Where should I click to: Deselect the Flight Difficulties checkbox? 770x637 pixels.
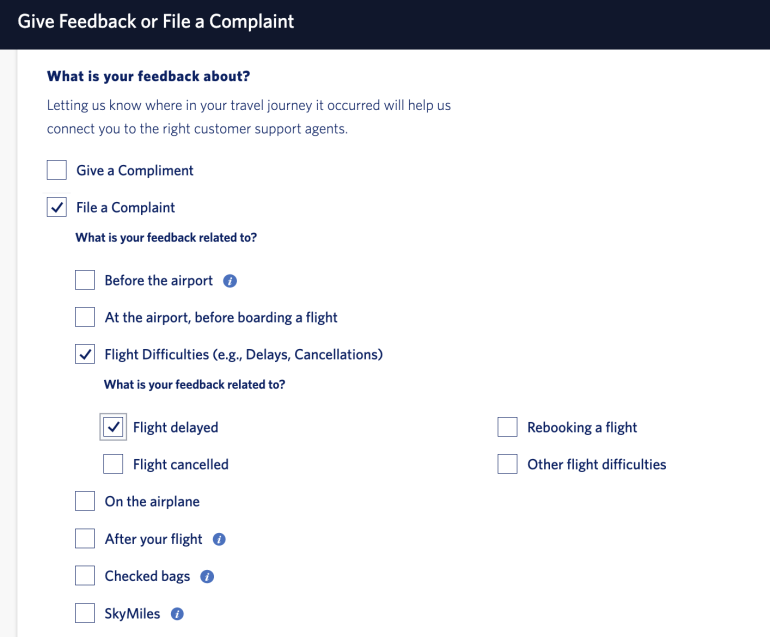[x=85, y=354]
